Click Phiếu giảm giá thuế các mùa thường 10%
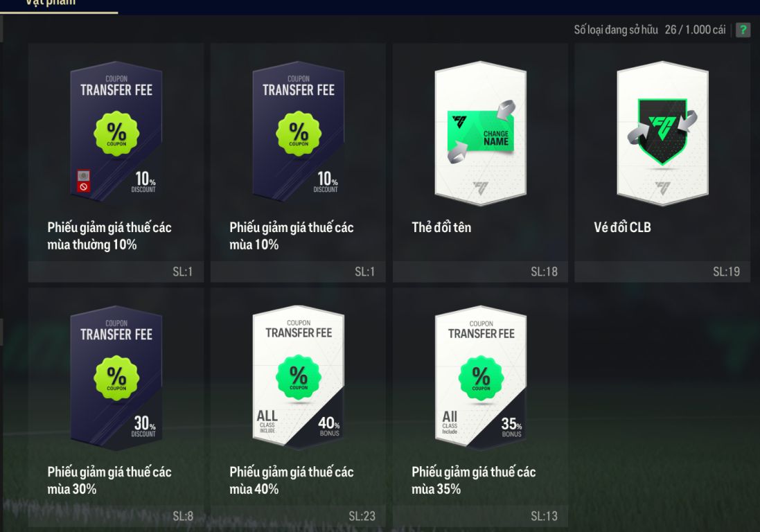 point(109,236)
